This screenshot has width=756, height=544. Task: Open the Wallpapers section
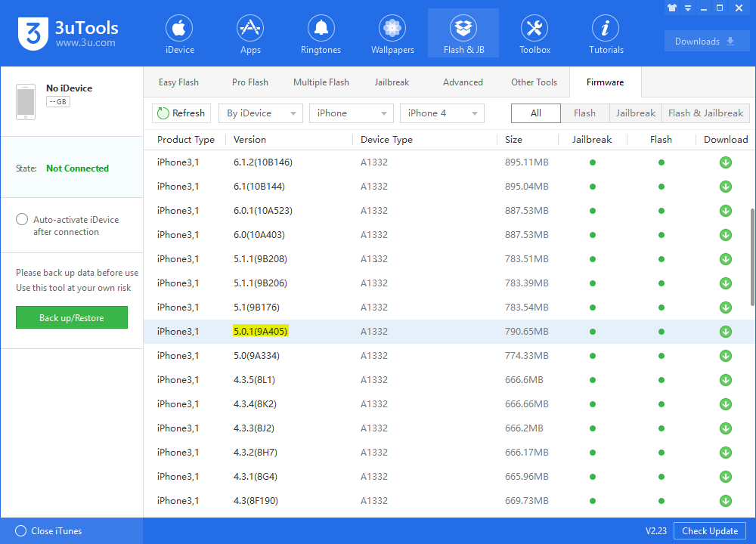pos(392,34)
